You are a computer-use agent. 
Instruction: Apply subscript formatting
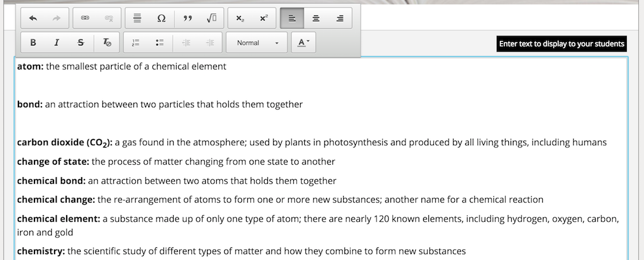click(x=240, y=18)
